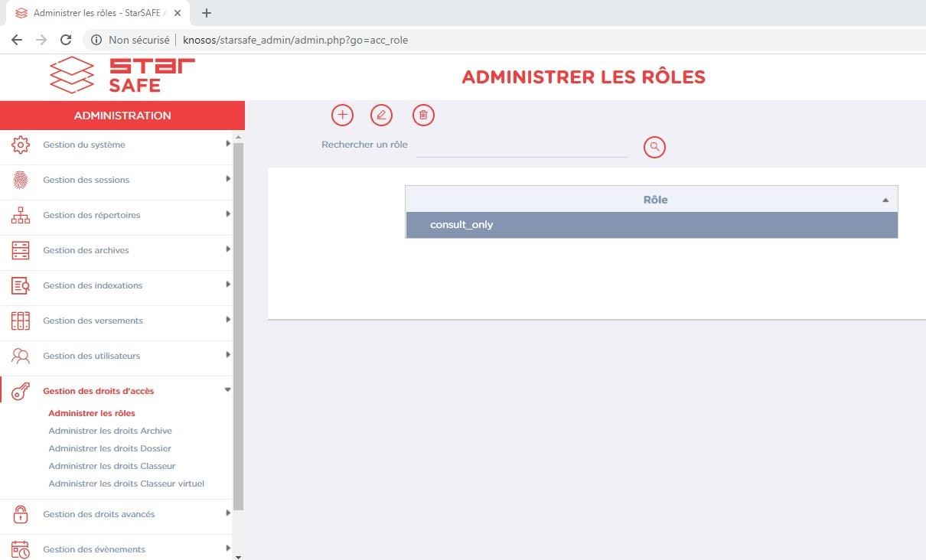Collapse the Gestion des droits d'accès section
The height and width of the screenshot is (560, 926).
[228, 390]
